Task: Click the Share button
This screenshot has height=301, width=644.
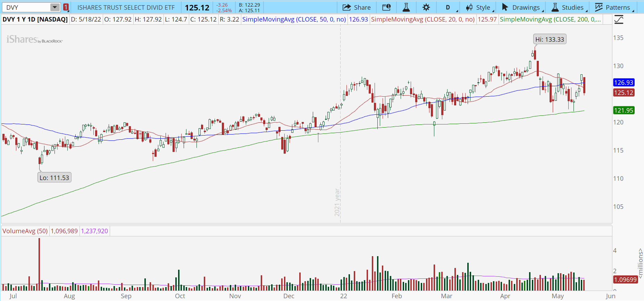Action: (357, 7)
